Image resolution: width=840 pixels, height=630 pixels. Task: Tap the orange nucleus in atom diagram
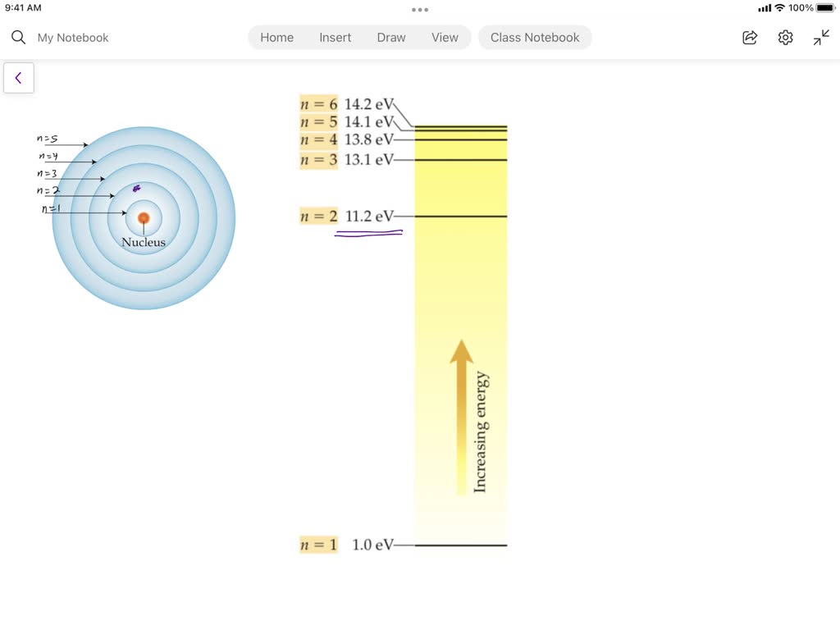(x=144, y=218)
